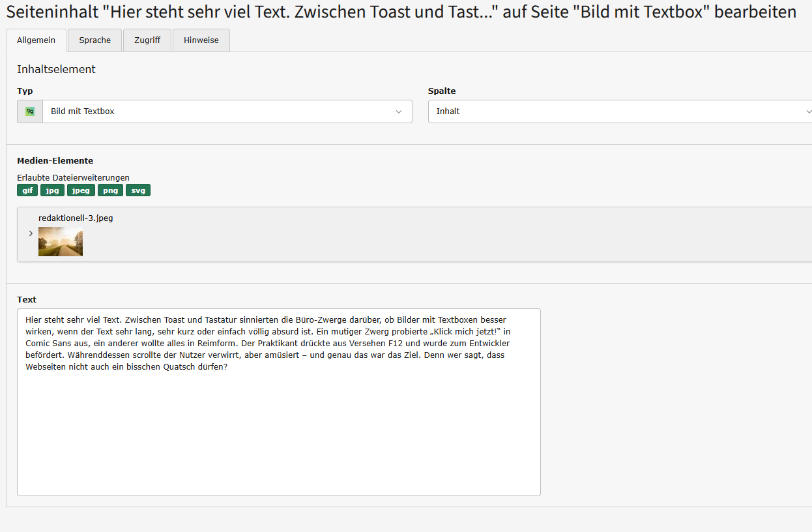This screenshot has height=532, width=812.
Task: Select the Allgemein tab
Action: [36, 40]
